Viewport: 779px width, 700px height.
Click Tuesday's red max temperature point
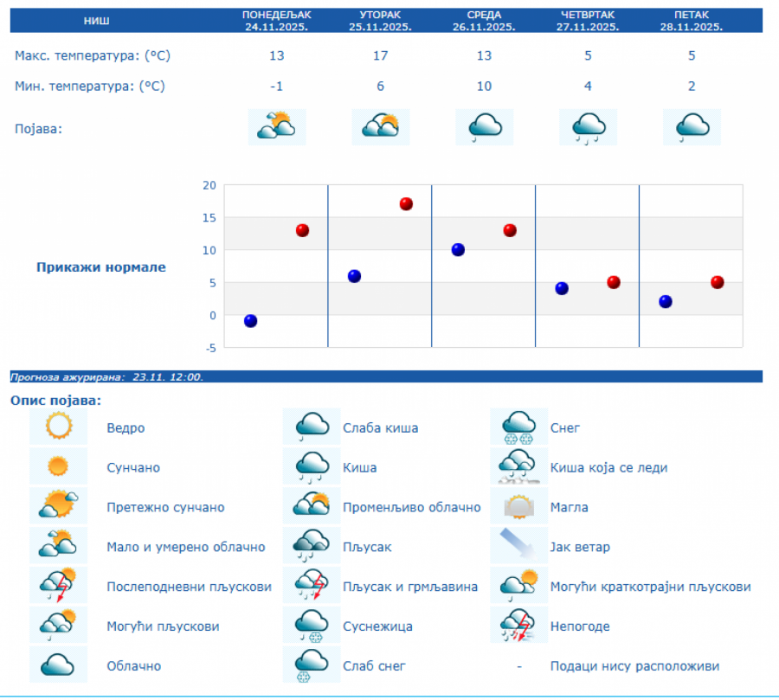(406, 204)
